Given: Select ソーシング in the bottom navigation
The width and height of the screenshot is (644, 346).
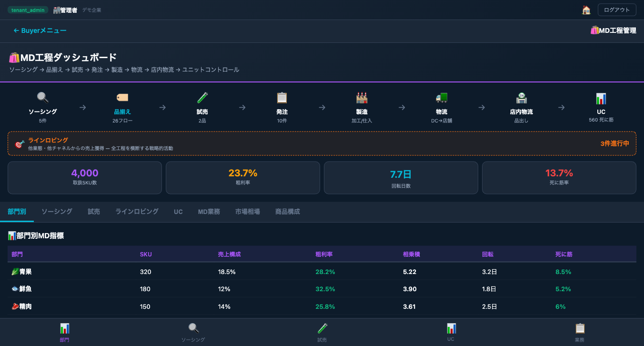Looking at the screenshot, I should [x=193, y=332].
